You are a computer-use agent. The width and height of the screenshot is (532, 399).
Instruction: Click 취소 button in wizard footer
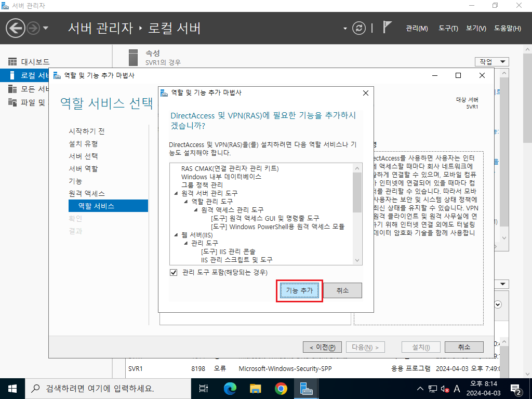(x=464, y=347)
